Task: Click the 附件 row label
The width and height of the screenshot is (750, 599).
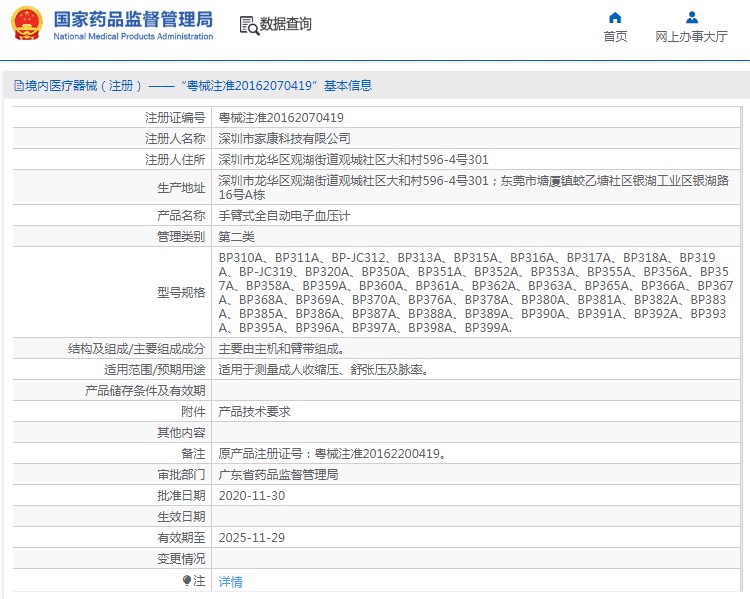Action: tap(193, 412)
